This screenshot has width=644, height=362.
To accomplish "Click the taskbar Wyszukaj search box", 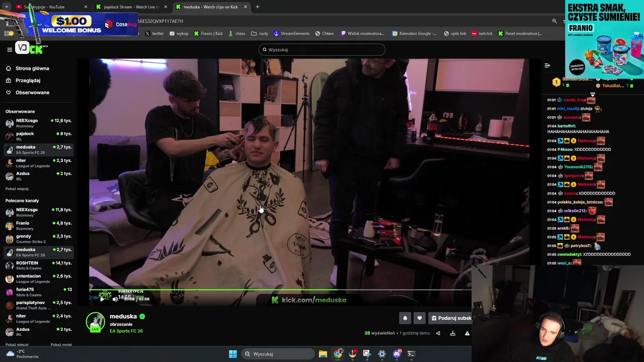I will [x=278, y=354].
